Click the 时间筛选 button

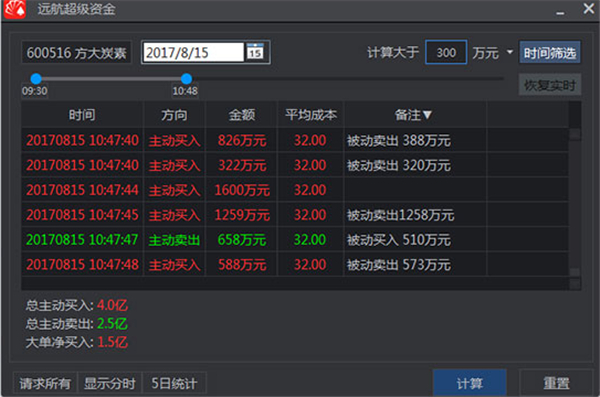click(x=549, y=52)
